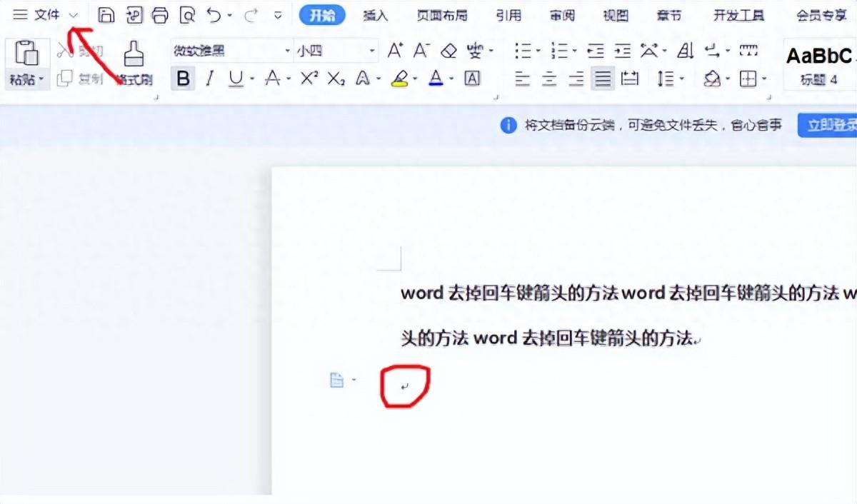Open the 文件 menu dropdown arrow
857x504 pixels.
click(74, 15)
